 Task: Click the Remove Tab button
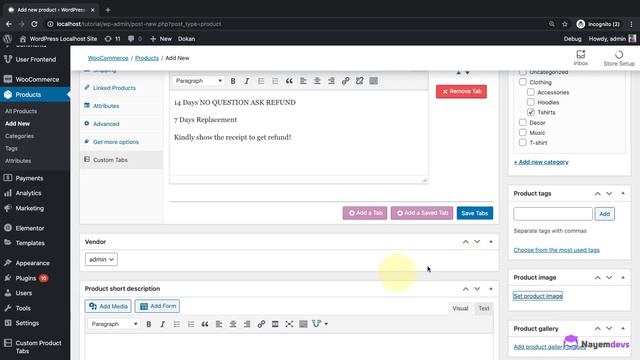461,91
